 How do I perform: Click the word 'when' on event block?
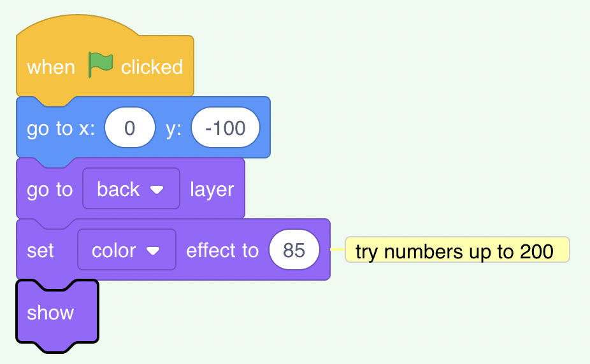[51, 67]
